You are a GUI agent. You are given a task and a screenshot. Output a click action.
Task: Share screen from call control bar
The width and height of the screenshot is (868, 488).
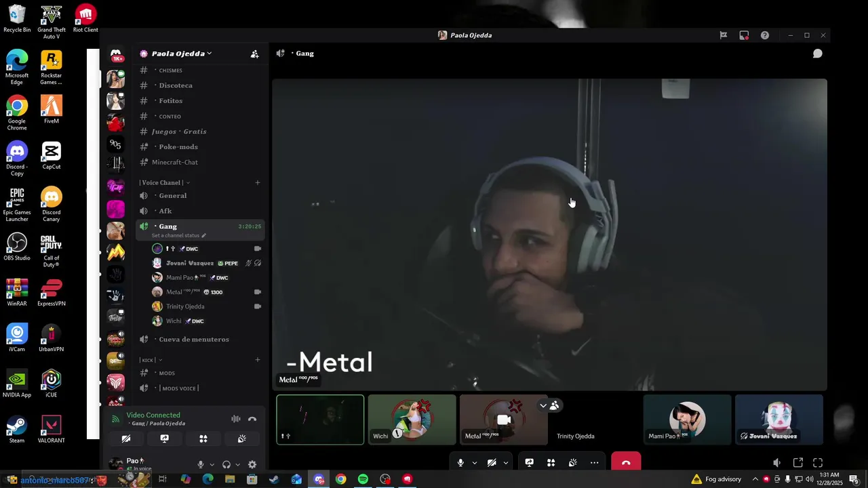(530, 463)
